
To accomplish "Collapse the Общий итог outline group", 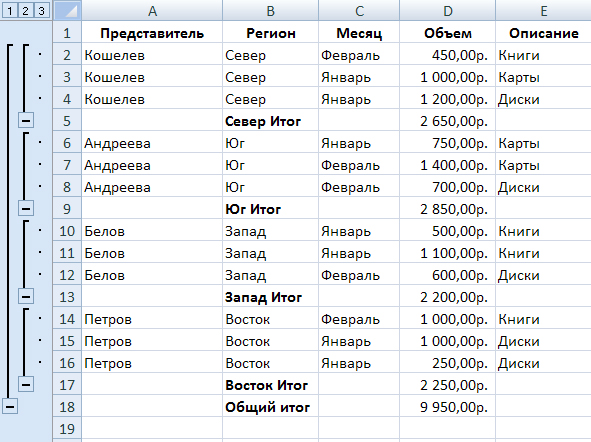I will pos(10,407).
